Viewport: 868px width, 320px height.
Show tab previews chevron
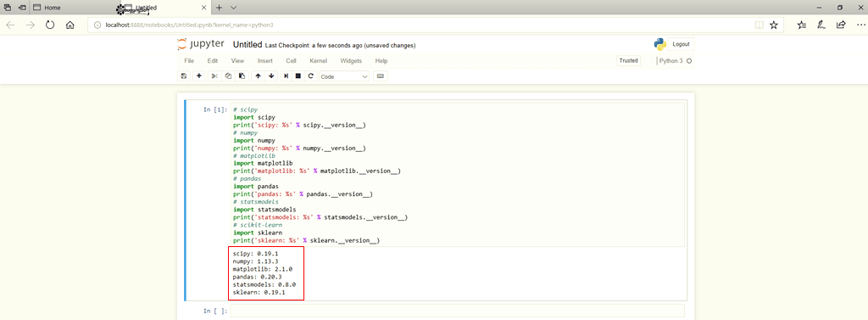click(x=234, y=8)
